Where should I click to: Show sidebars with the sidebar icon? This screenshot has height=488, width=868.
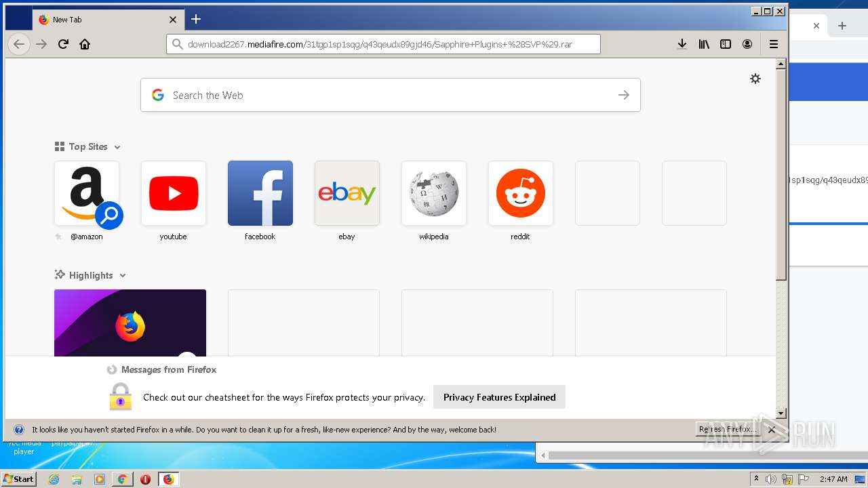726,44
